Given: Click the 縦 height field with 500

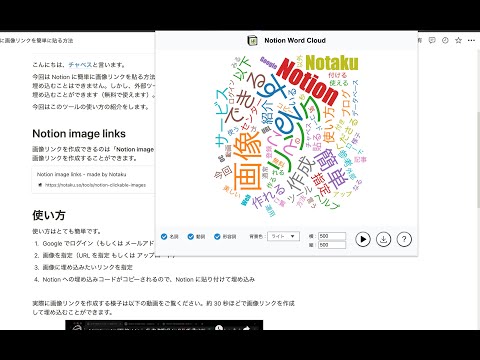Looking at the screenshot, I should pos(332,245).
